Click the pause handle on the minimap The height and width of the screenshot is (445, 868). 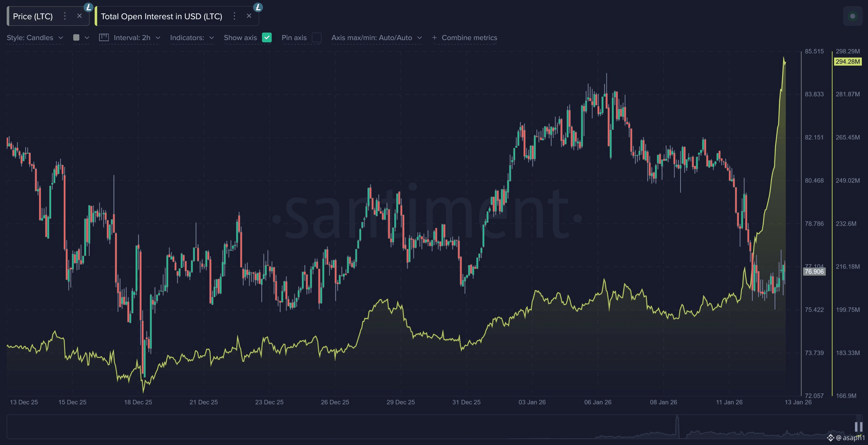click(x=858, y=426)
